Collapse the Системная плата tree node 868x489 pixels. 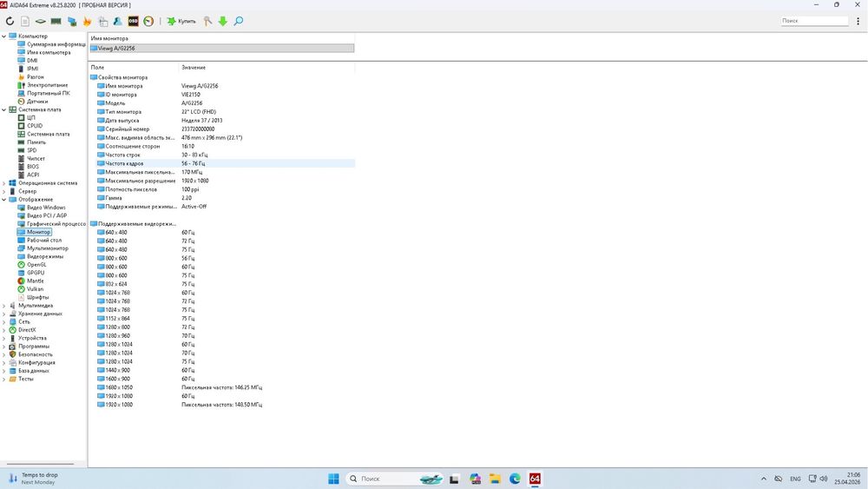(x=3, y=109)
